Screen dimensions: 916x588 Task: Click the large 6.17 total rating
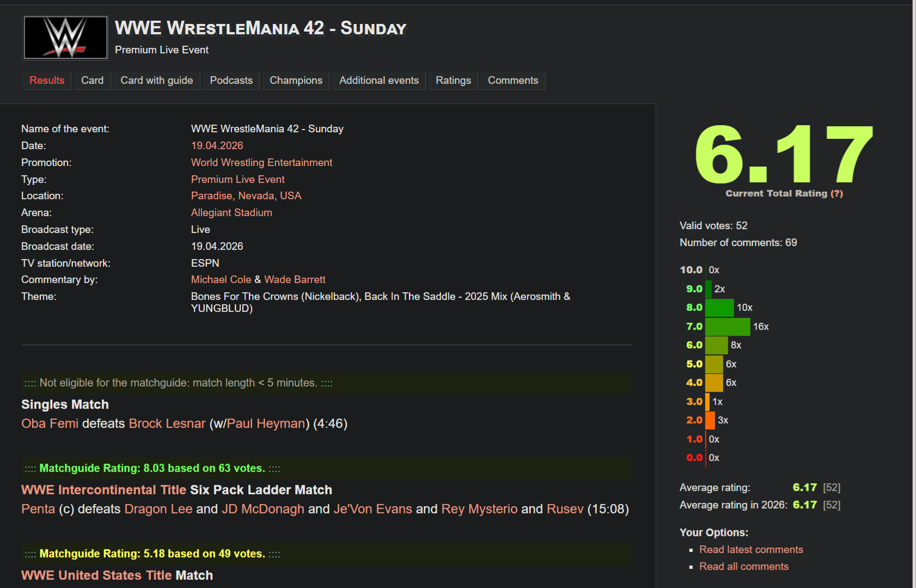(x=784, y=154)
